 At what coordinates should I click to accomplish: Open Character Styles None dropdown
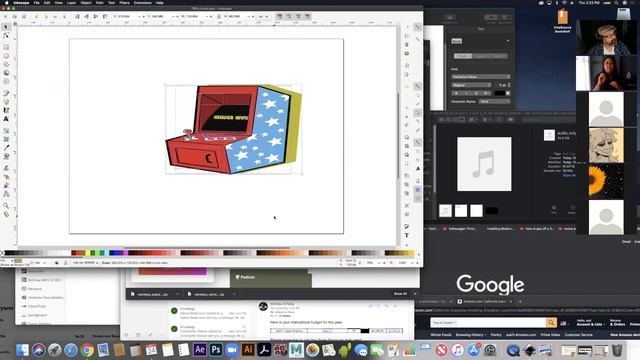point(495,101)
